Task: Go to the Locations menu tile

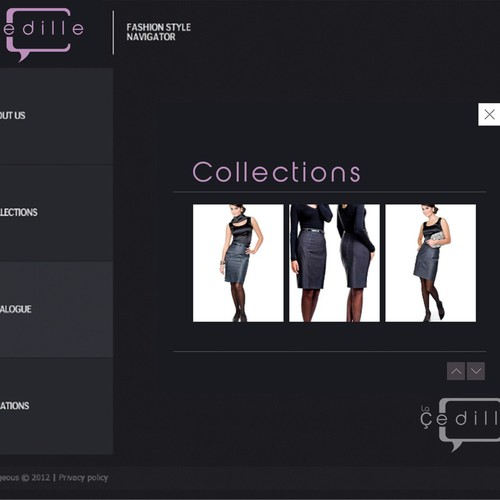Action: (56, 406)
